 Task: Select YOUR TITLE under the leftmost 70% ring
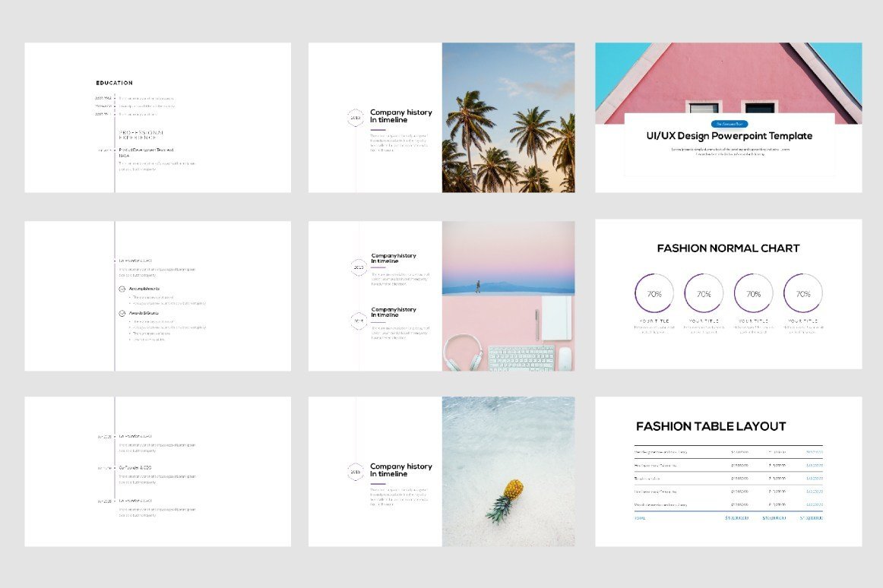(x=654, y=321)
